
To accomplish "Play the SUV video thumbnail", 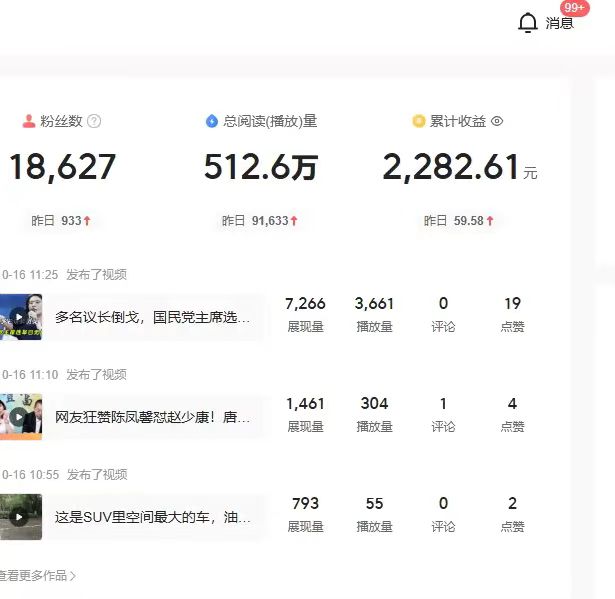I will click(20, 517).
